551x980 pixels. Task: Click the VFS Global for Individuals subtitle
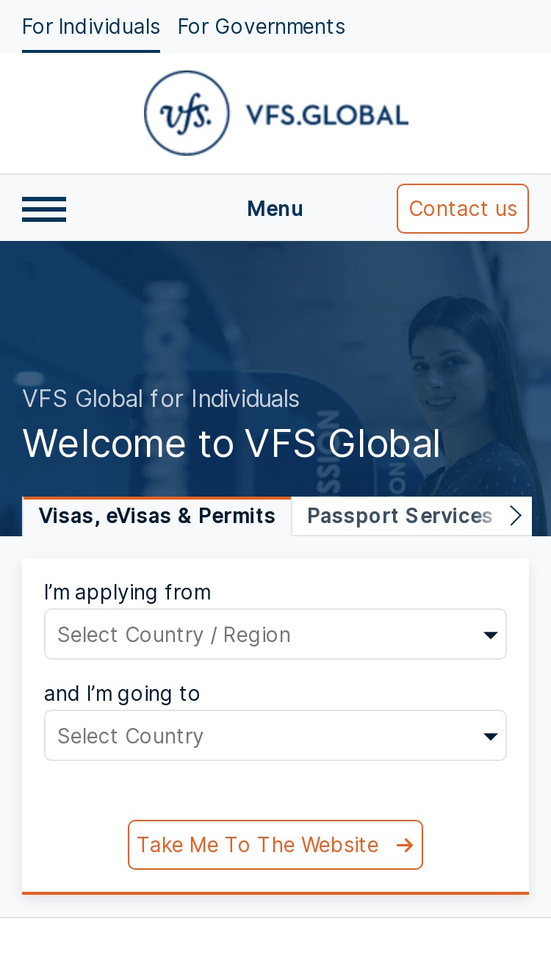pos(161,399)
